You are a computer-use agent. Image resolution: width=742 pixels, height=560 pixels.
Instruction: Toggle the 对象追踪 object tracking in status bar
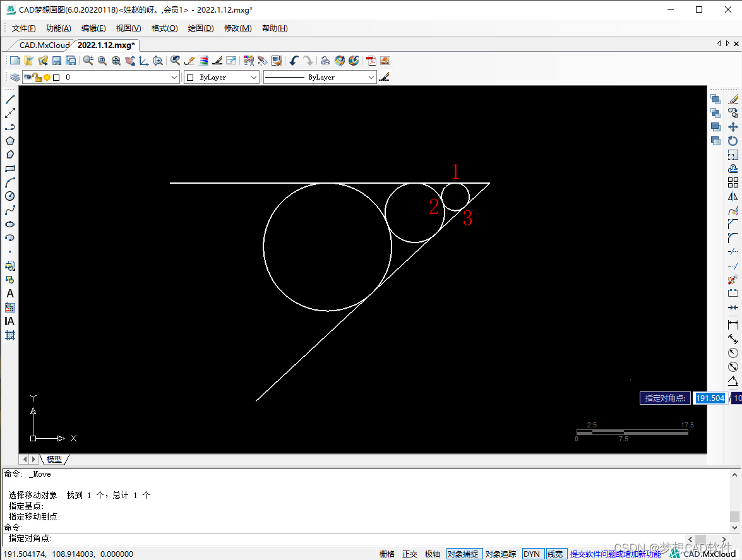pos(501,554)
